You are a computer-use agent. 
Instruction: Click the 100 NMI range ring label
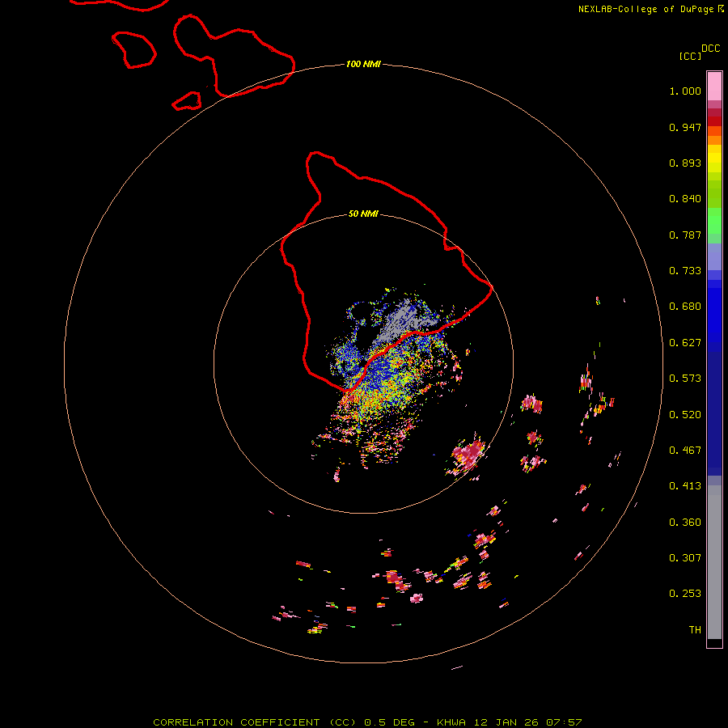363,64
